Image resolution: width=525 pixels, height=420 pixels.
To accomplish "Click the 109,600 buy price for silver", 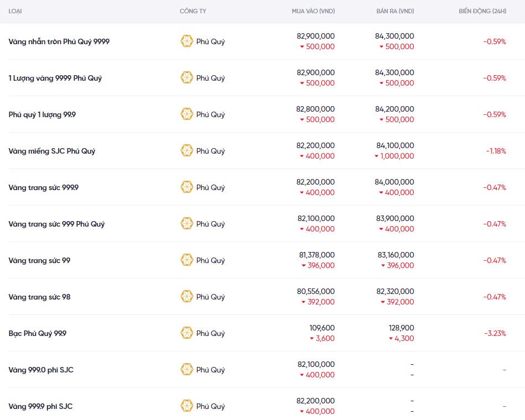I will click(x=322, y=328).
